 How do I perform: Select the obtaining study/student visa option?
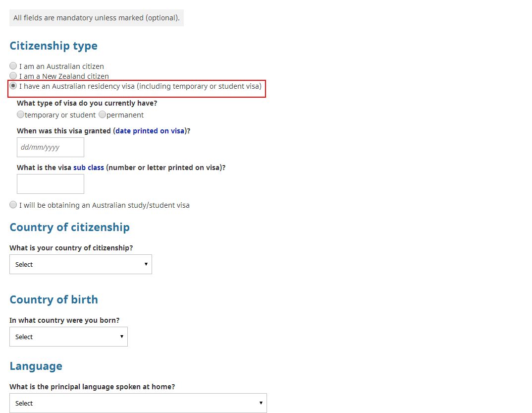13,205
